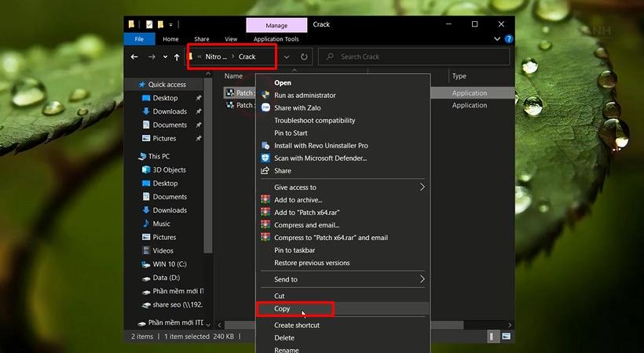Collapse the Quick access tree
Image resolution: width=644 pixels, height=353 pixels.
131,85
